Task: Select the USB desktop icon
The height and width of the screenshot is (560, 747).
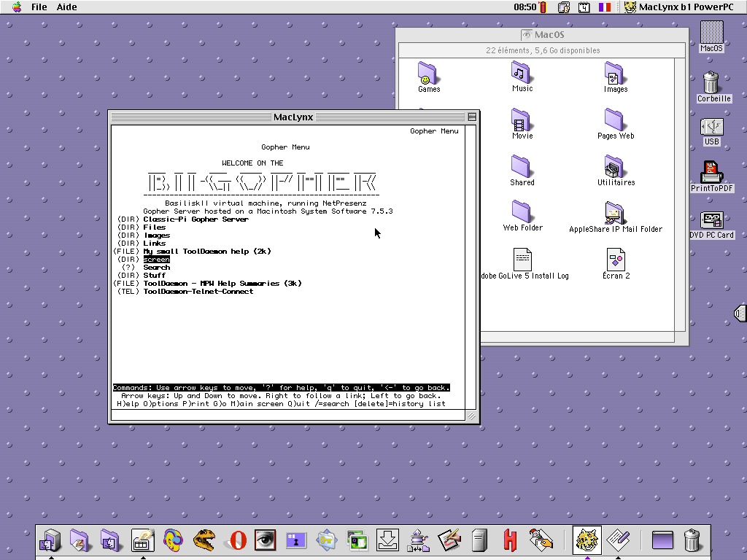Action: pyautogui.click(x=711, y=132)
